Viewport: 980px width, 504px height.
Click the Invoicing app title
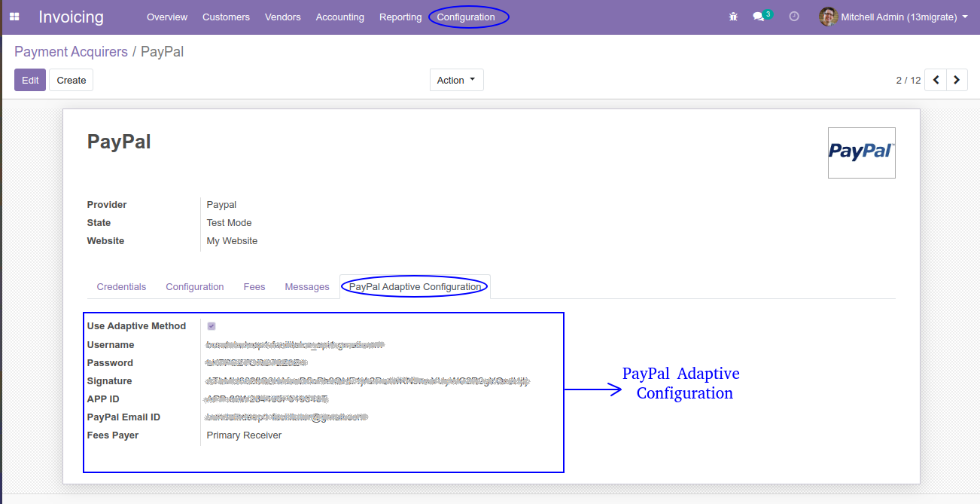[x=72, y=17]
